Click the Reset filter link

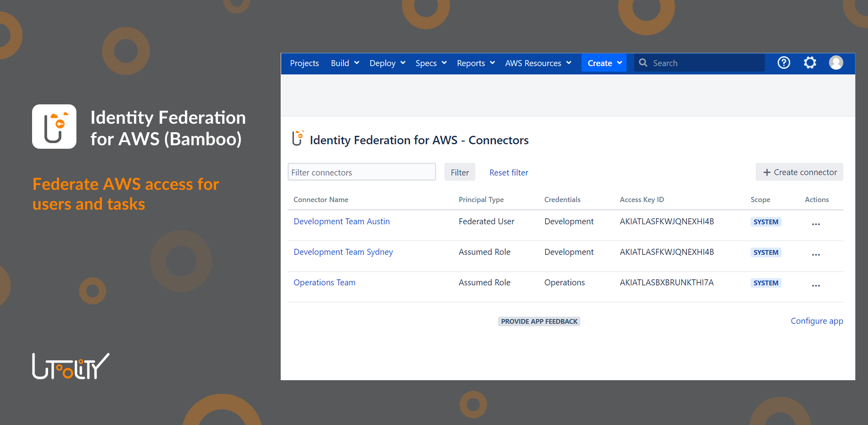tap(509, 172)
